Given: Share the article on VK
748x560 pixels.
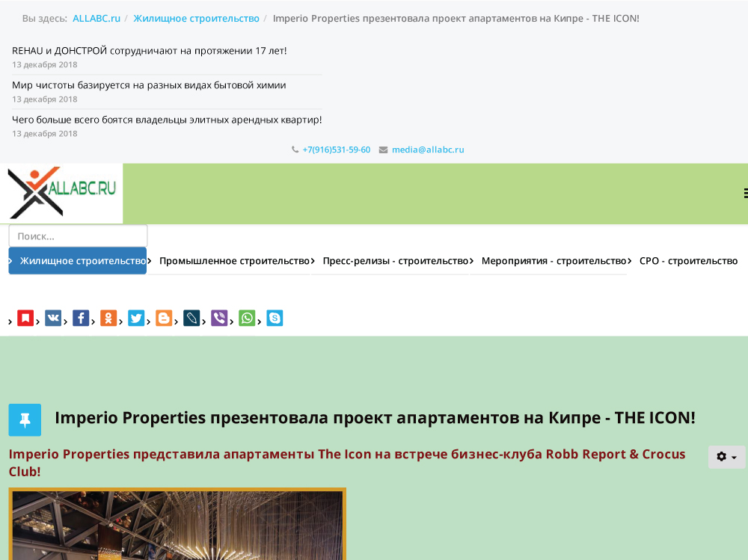Looking at the screenshot, I should [x=53, y=319].
